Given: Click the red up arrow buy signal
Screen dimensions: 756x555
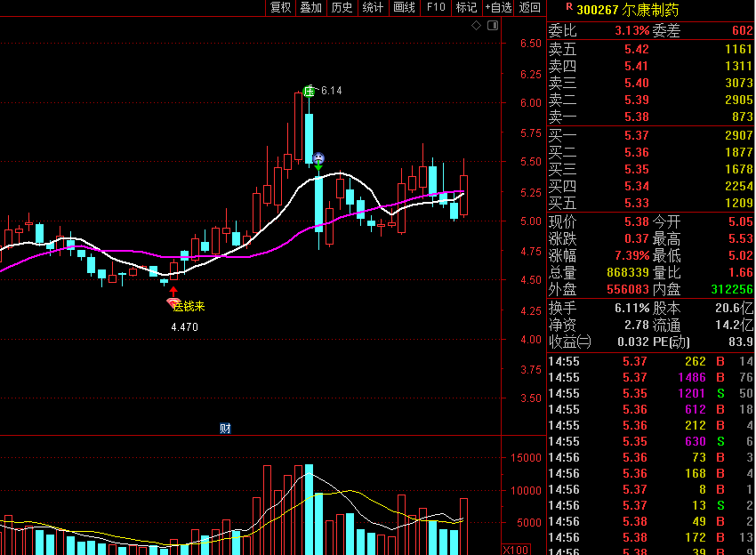Looking at the screenshot, I should (173, 291).
